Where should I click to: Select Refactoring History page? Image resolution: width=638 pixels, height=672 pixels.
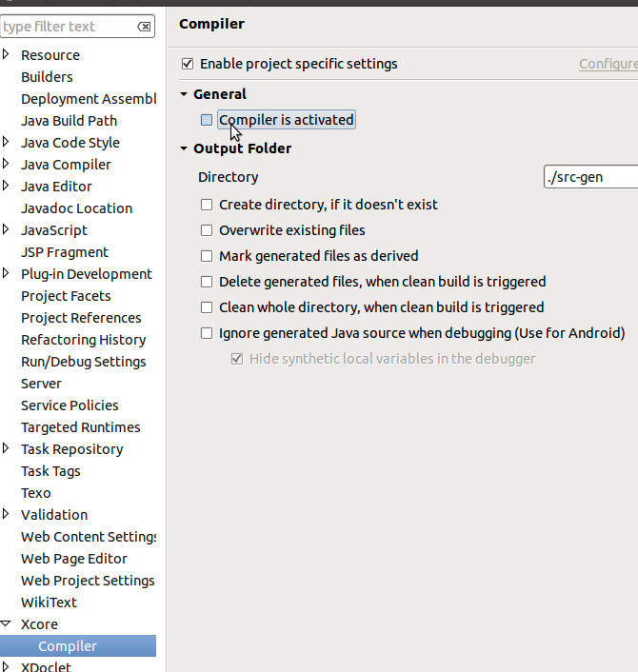pos(84,340)
